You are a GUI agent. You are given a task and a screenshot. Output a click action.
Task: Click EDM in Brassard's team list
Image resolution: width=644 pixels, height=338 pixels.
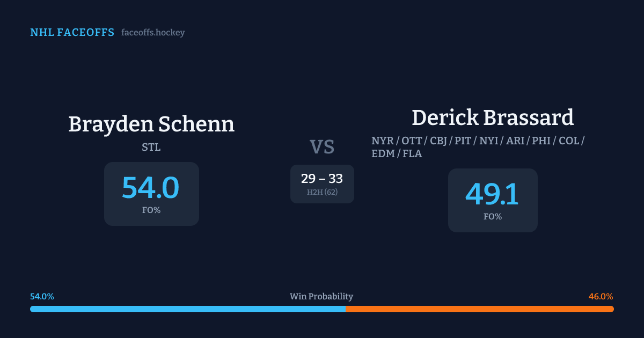click(382, 154)
